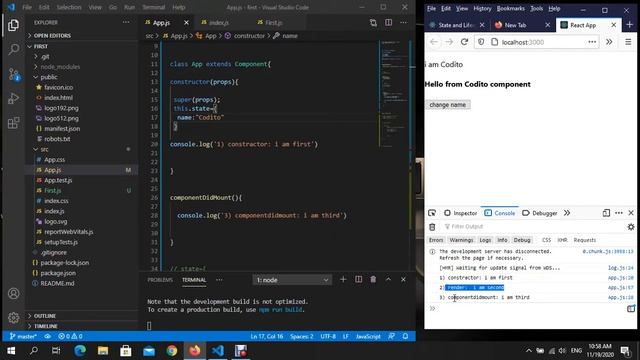Open the Explorer view in activity bar

[x=13, y=25]
